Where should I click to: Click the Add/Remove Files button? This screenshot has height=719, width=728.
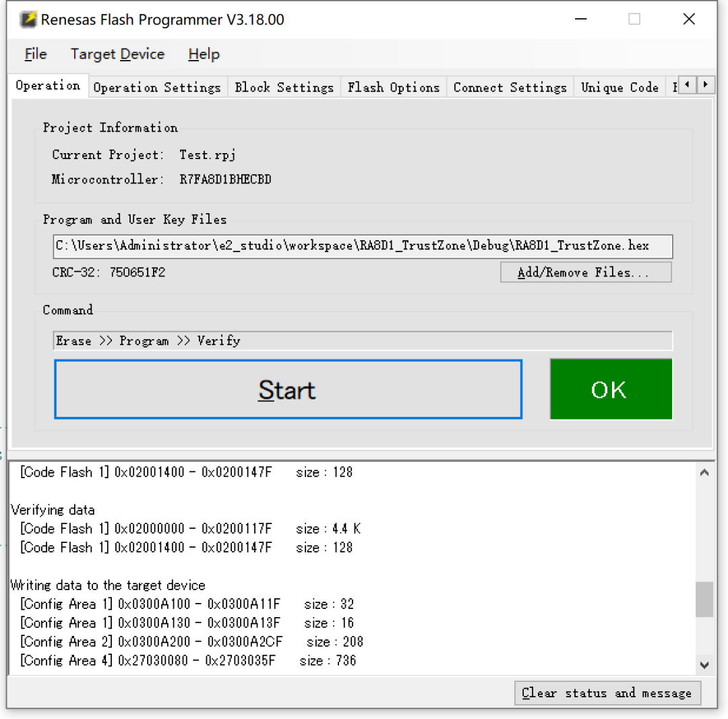coord(586,272)
